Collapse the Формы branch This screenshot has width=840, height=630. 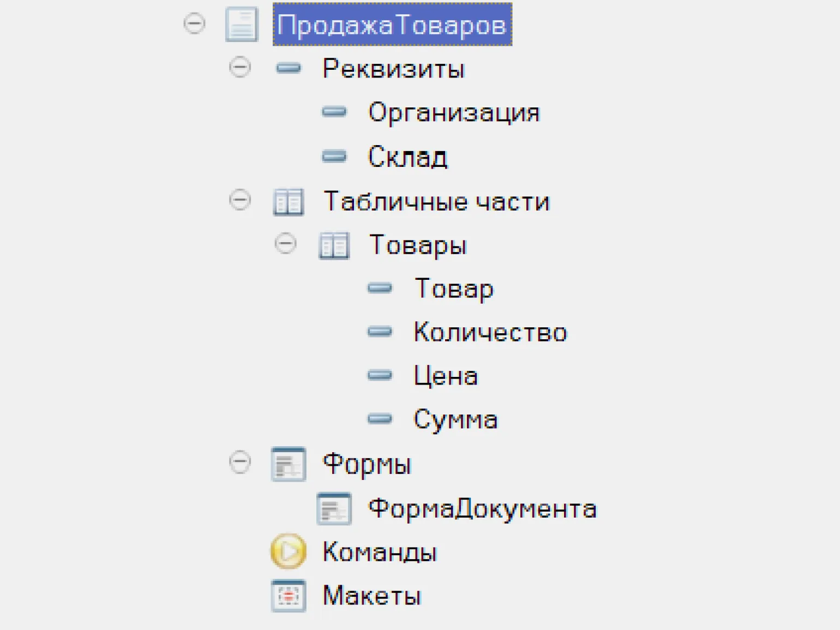240,463
